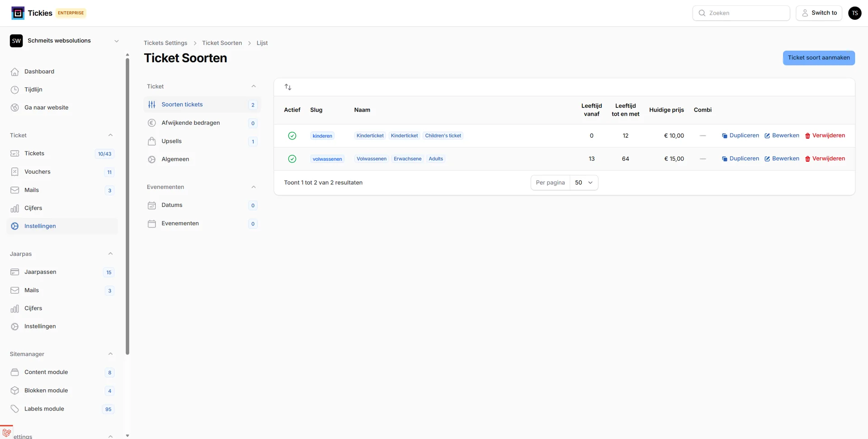868x439 pixels.
Task: Click trash Verwijderen icon for kinderen row
Action: [x=807, y=136]
